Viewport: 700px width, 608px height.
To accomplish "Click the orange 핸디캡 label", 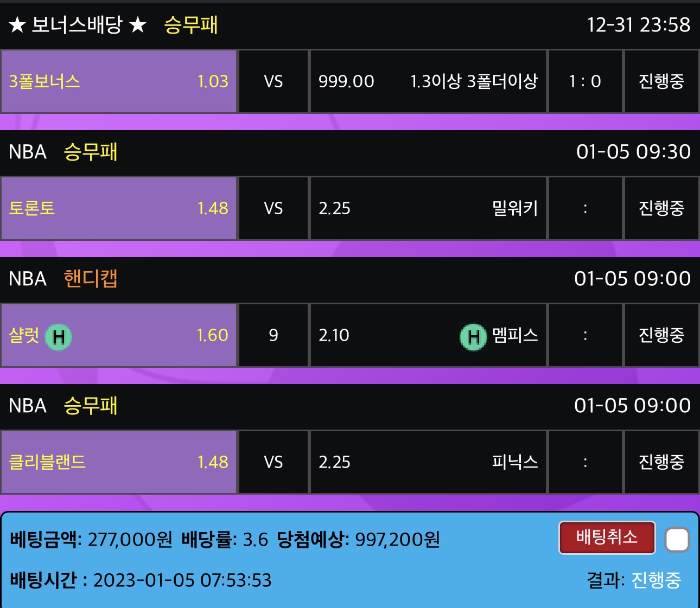I will [91, 279].
